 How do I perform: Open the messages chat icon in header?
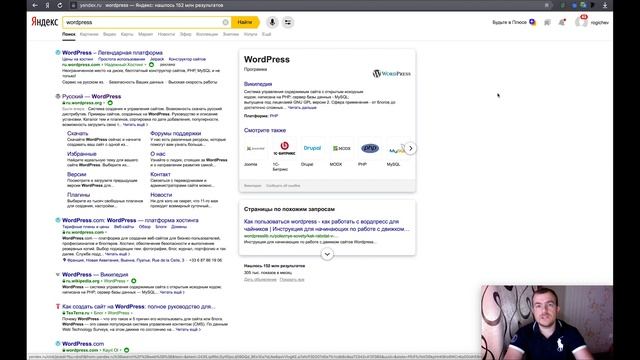[547, 22]
